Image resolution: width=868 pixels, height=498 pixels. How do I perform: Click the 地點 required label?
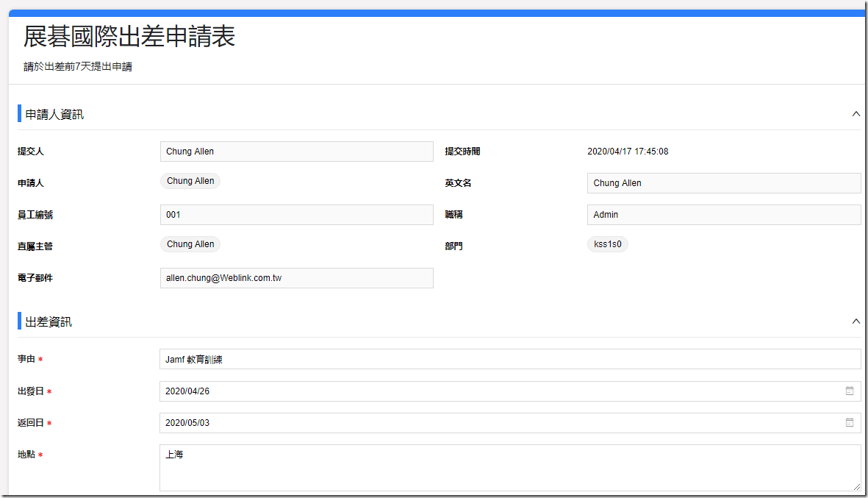click(x=30, y=455)
